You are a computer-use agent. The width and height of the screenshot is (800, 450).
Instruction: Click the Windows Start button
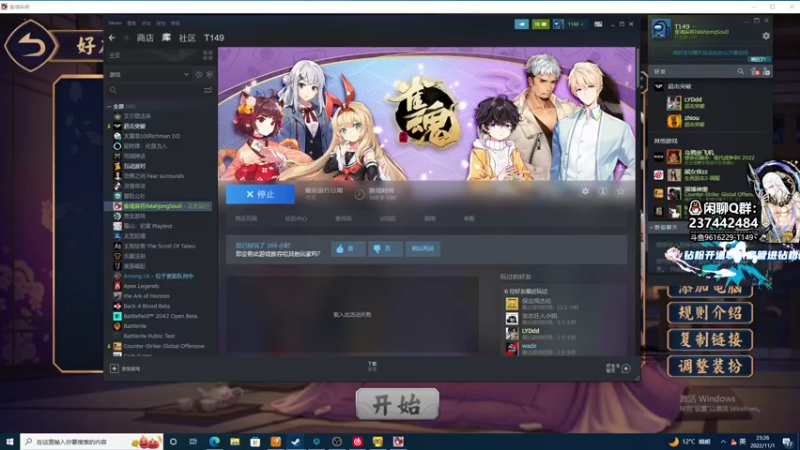tap(9, 441)
